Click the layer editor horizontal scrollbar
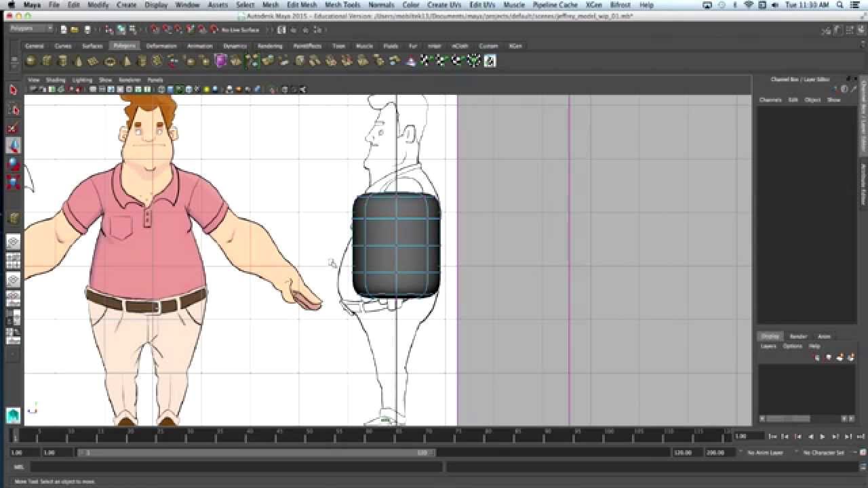This screenshot has width=868, height=488. [x=787, y=418]
